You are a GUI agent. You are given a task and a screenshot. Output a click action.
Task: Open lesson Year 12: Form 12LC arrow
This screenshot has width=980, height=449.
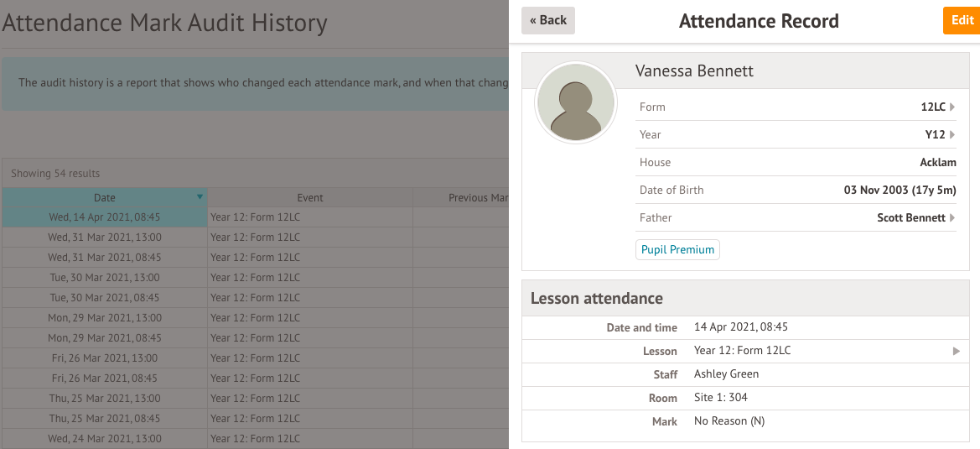click(x=957, y=351)
